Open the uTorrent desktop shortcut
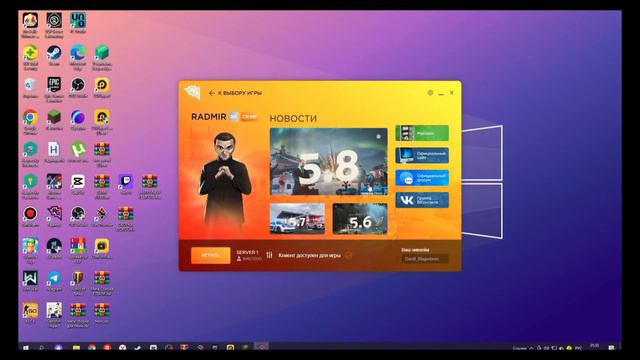The width and height of the screenshot is (640, 360). pyautogui.click(x=78, y=149)
